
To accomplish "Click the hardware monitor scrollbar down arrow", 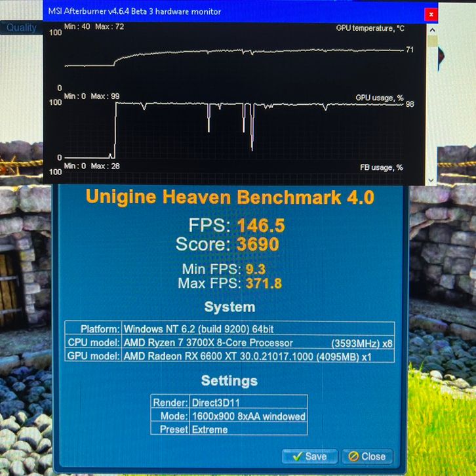I will tap(432, 180).
